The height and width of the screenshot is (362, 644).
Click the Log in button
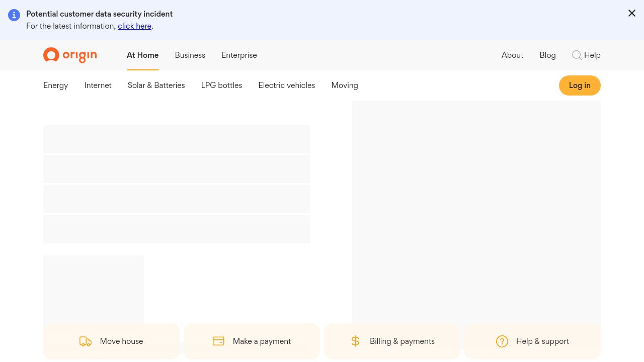(x=580, y=85)
